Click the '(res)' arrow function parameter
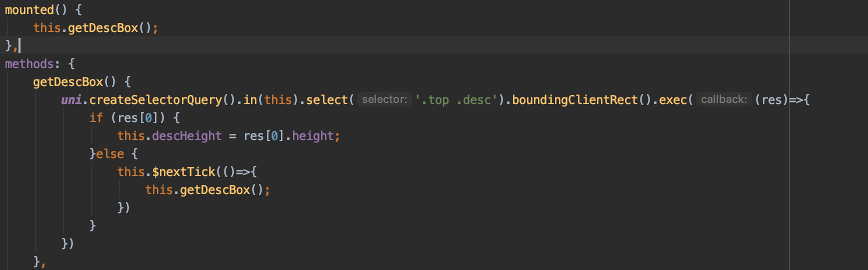Screen dimensions: 868x270 771,100
